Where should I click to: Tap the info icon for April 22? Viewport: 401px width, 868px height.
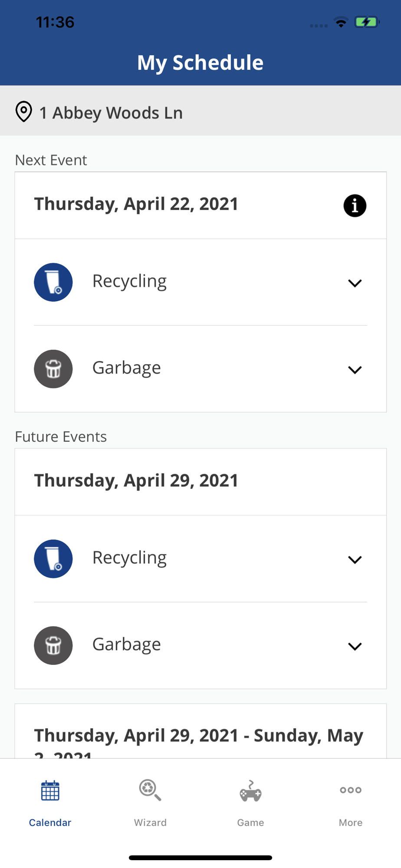click(x=355, y=206)
